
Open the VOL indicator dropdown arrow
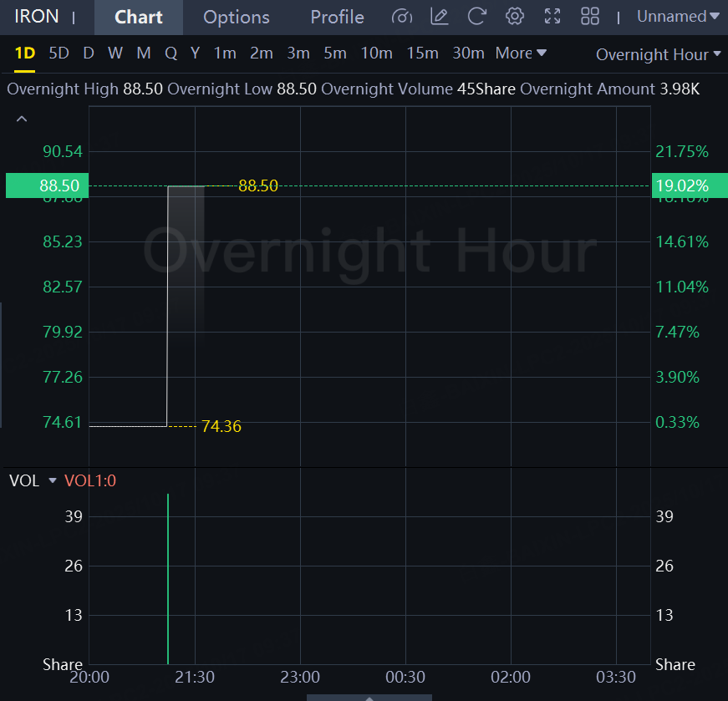click(x=52, y=481)
